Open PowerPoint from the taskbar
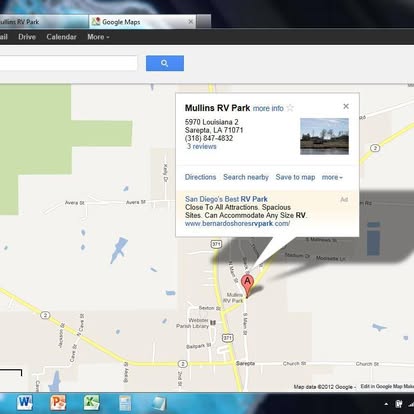Viewport: 414px width, 414px height. tap(58, 403)
